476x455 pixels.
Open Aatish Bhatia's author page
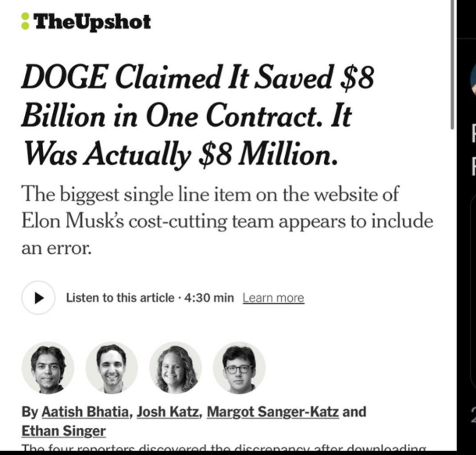85,412
